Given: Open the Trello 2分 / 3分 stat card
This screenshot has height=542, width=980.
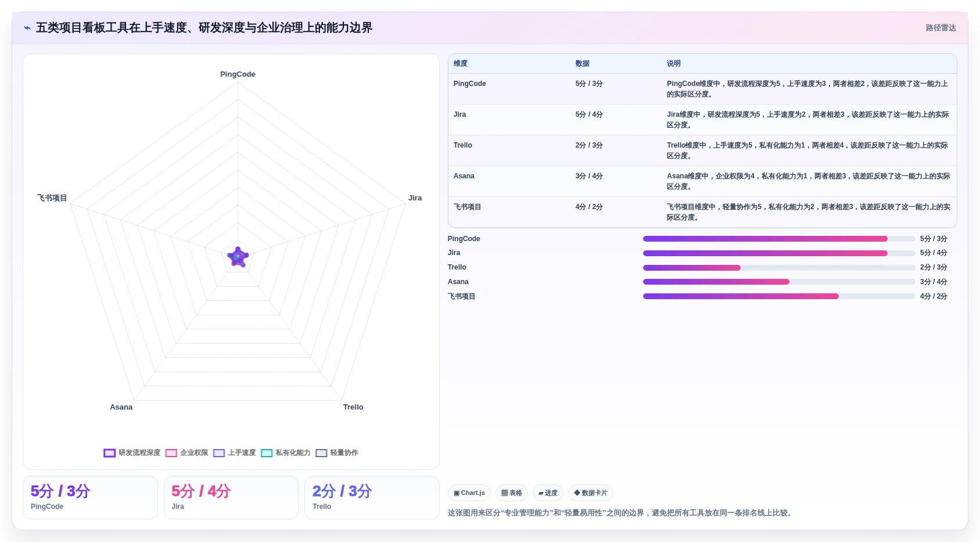Looking at the screenshot, I should 372,498.
